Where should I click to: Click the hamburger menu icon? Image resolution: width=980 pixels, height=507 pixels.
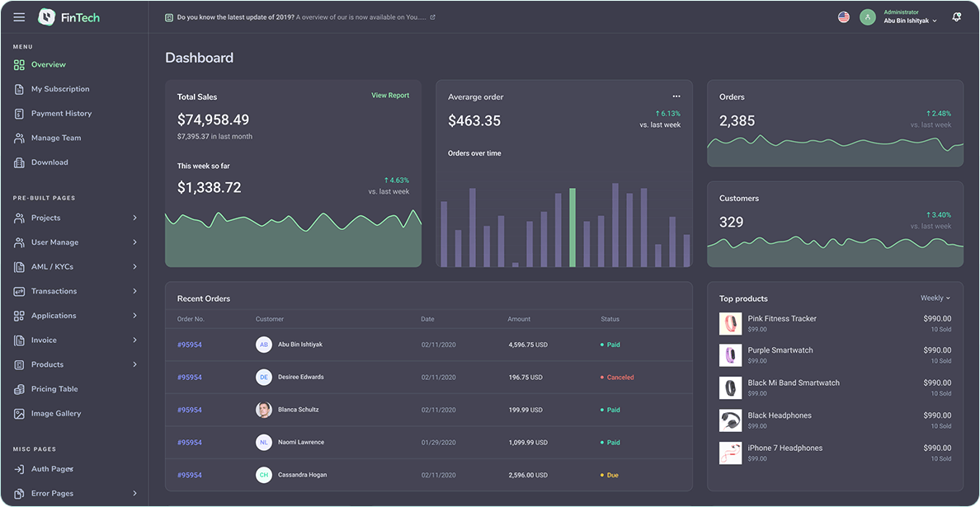(19, 17)
